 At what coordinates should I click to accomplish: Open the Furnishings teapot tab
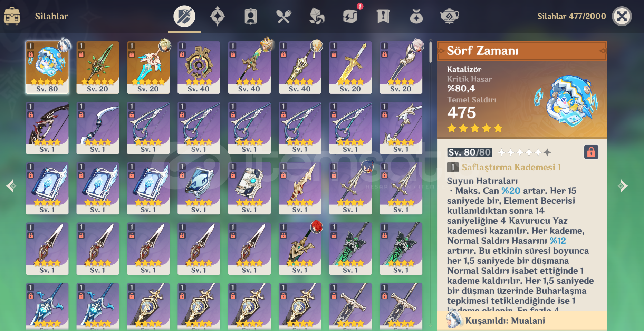[x=449, y=16]
